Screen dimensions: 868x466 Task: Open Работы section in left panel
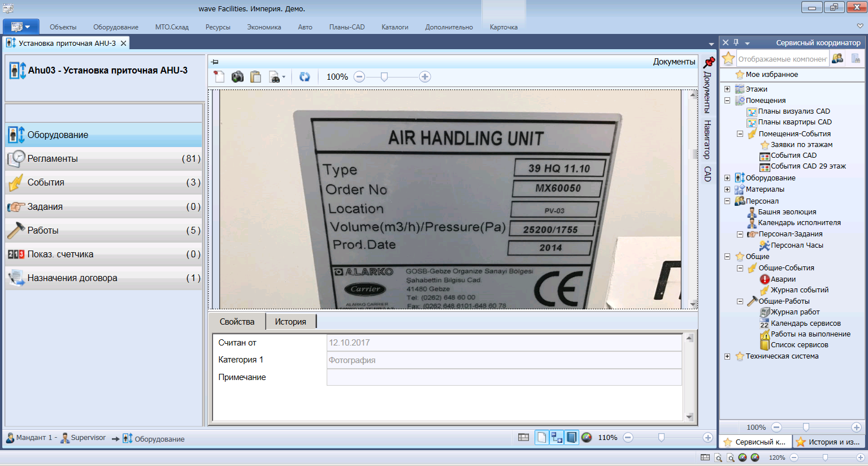coord(104,230)
